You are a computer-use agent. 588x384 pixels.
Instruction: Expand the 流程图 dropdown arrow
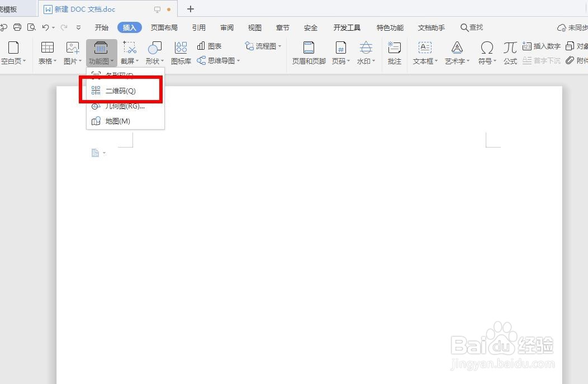tap(280, 46)
